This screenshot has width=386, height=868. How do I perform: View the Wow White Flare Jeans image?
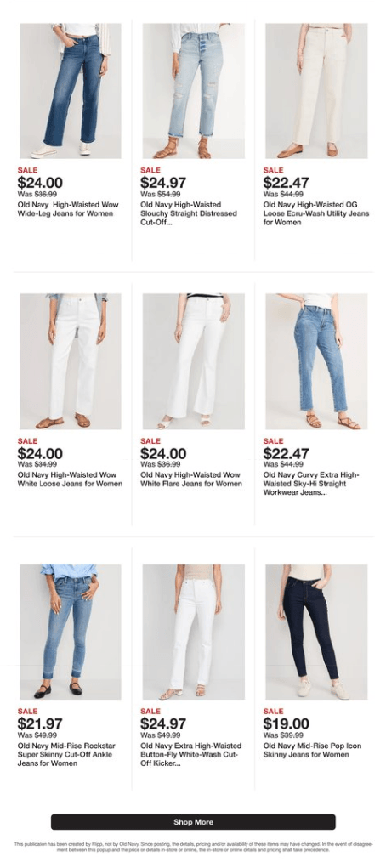[193, 361]
